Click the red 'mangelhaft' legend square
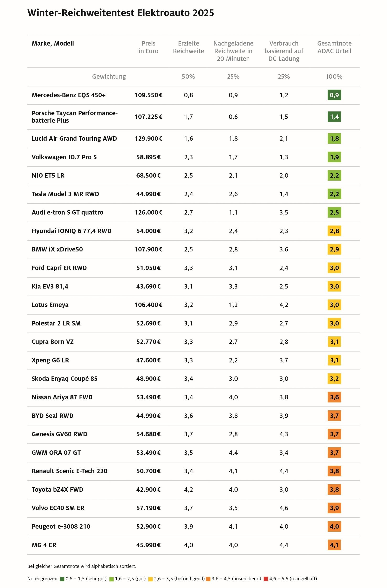 266,579
